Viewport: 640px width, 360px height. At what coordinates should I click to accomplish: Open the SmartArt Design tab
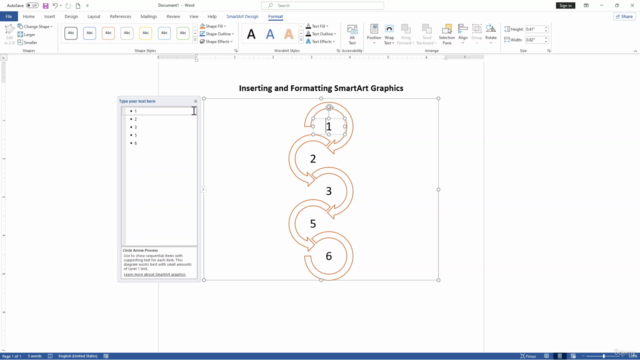242,17
